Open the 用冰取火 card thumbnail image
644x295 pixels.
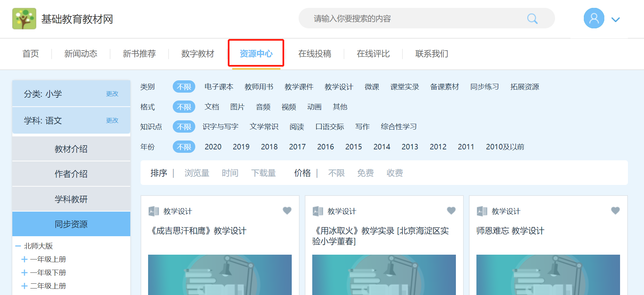point(384,274)
